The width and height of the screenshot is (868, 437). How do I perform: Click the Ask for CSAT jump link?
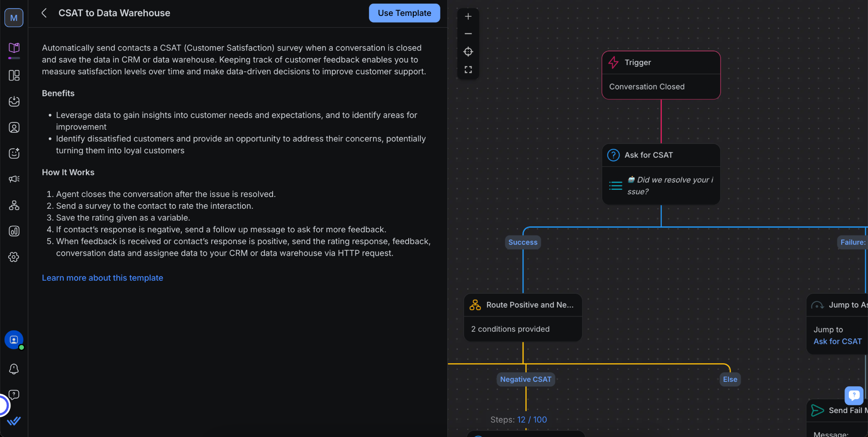pyautogui.click(x=838, y=342)
